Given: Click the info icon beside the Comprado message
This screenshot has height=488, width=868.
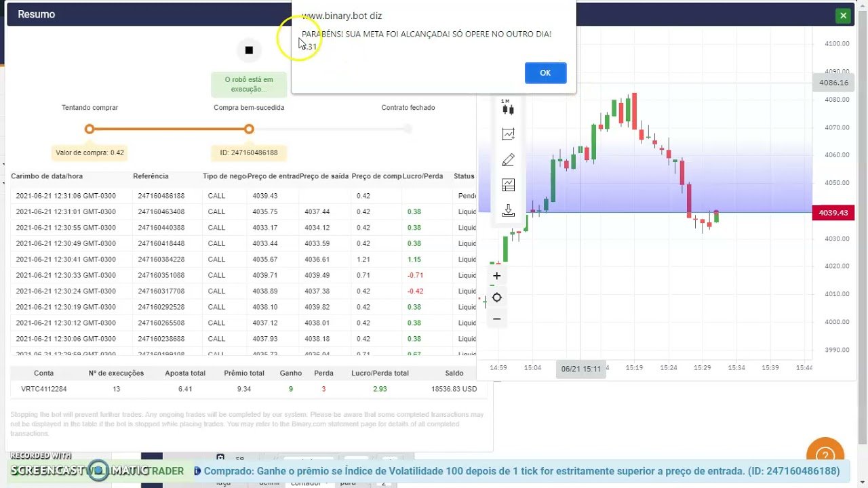Looking at the screenshot, I should [x=197, y=470].
